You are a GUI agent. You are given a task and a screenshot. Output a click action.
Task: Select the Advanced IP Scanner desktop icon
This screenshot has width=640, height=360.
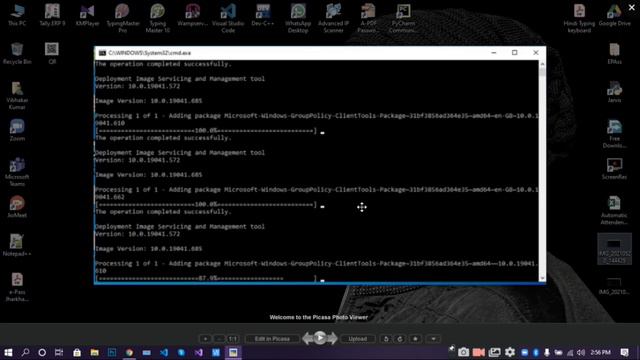(x=333, y=18)
